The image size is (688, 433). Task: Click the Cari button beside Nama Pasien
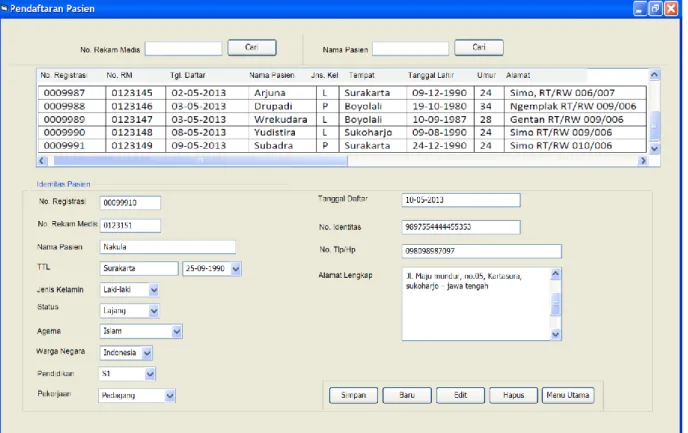[x=479, y=47]
